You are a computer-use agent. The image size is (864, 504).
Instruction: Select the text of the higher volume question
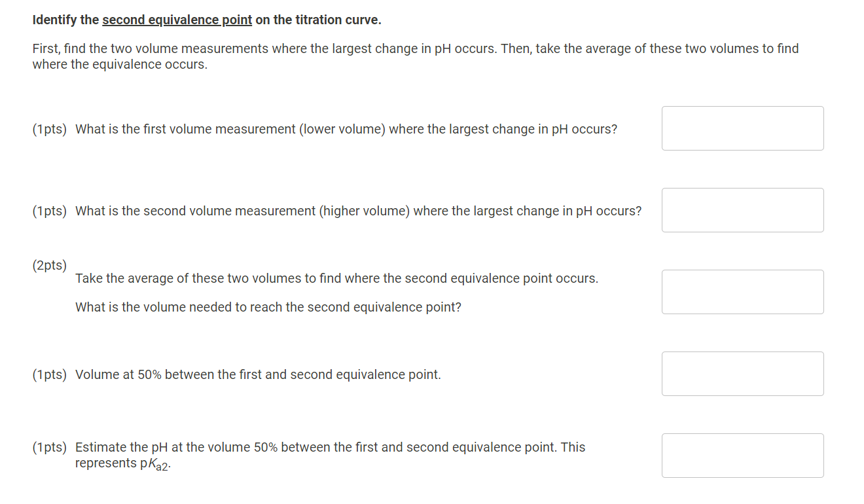pos(358,211)
